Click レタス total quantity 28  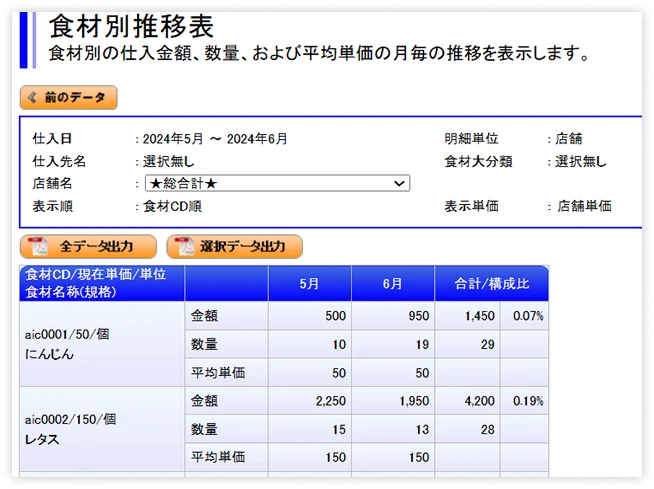[467, 429]
